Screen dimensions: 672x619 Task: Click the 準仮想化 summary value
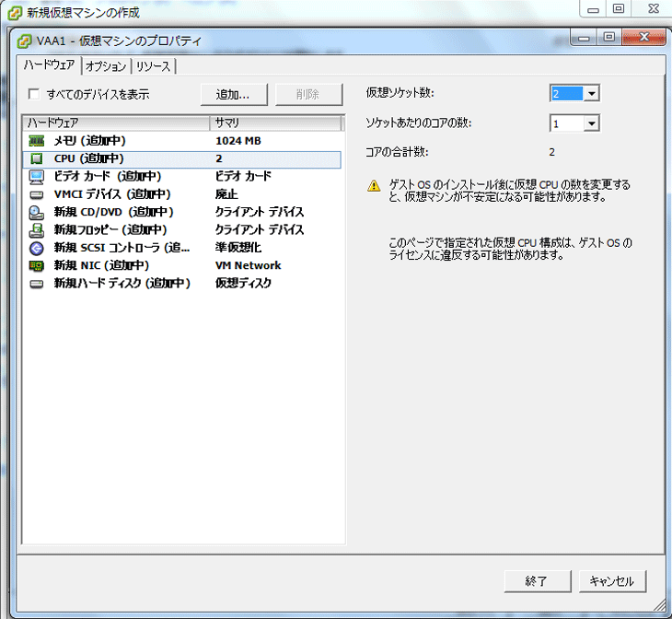coord(238,248)
